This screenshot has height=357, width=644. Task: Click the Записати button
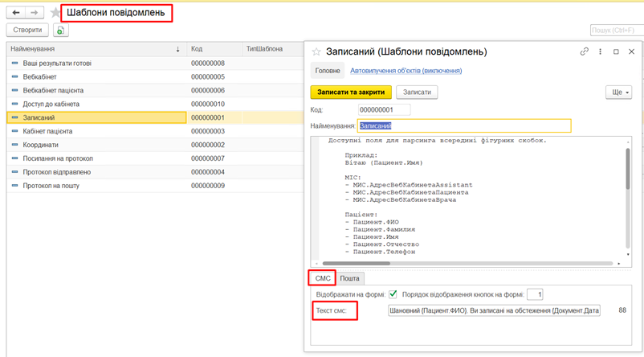pyautogui.click(x=416, y=92)
